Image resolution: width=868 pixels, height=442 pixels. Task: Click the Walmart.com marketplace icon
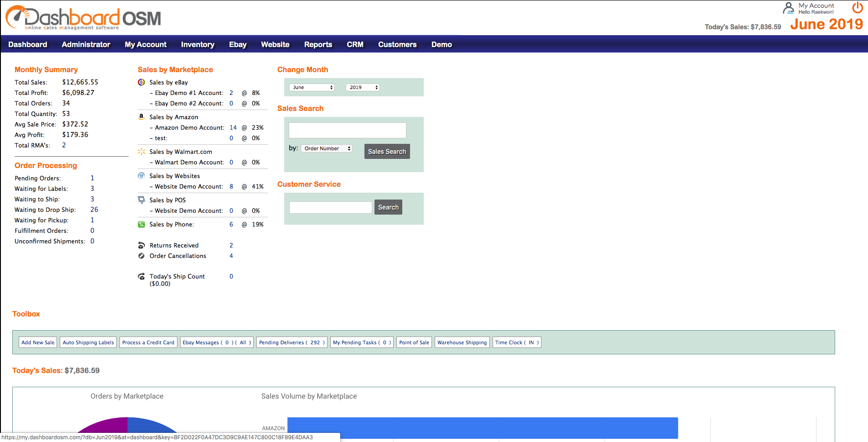(141, 152)
